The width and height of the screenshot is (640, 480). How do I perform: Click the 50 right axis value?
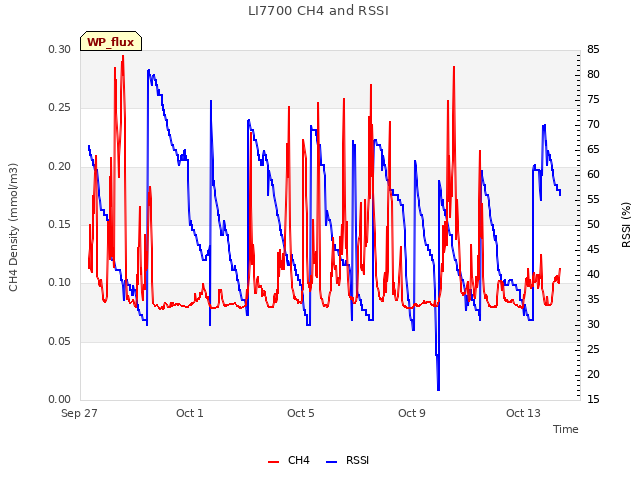tap(593, 224)
